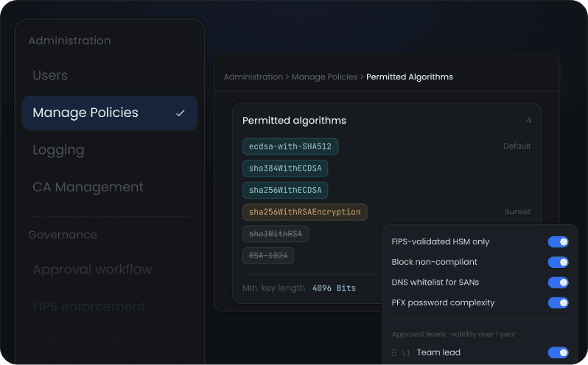This screenshot has height=365, width=588.
Task: Toggle the Team lead approval level
Action: pyautogui.click(x=558, y=352)
